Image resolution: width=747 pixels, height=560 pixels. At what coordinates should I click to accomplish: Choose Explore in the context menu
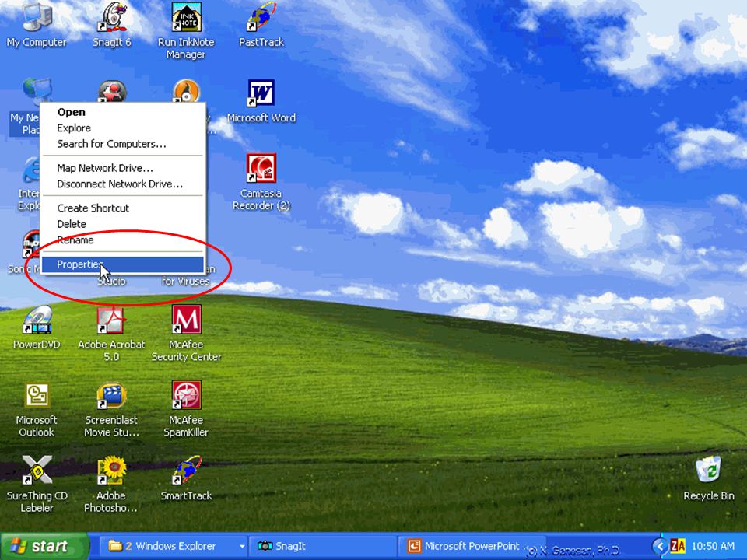pyautogui.click(x=122, y=128)
